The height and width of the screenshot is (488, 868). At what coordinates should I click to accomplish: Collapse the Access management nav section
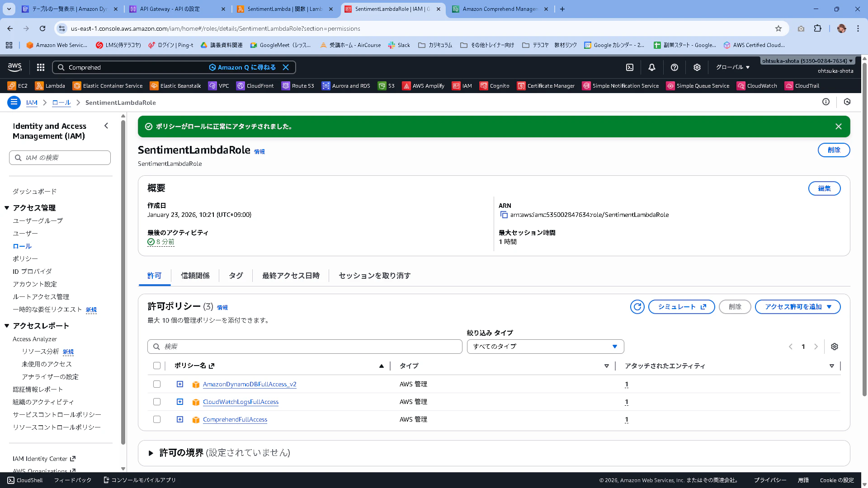(x=7, y=208)
